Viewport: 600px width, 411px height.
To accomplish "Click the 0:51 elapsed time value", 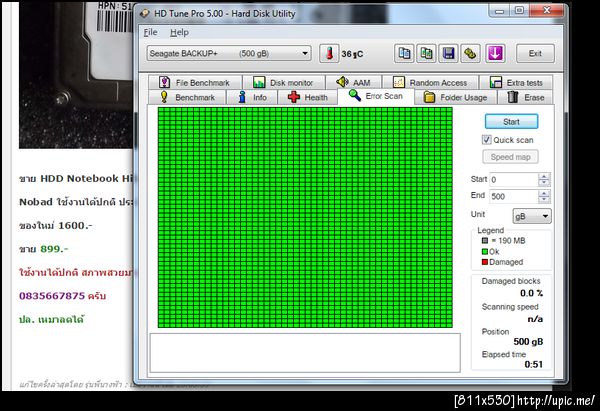I will (x=533, y=364).
